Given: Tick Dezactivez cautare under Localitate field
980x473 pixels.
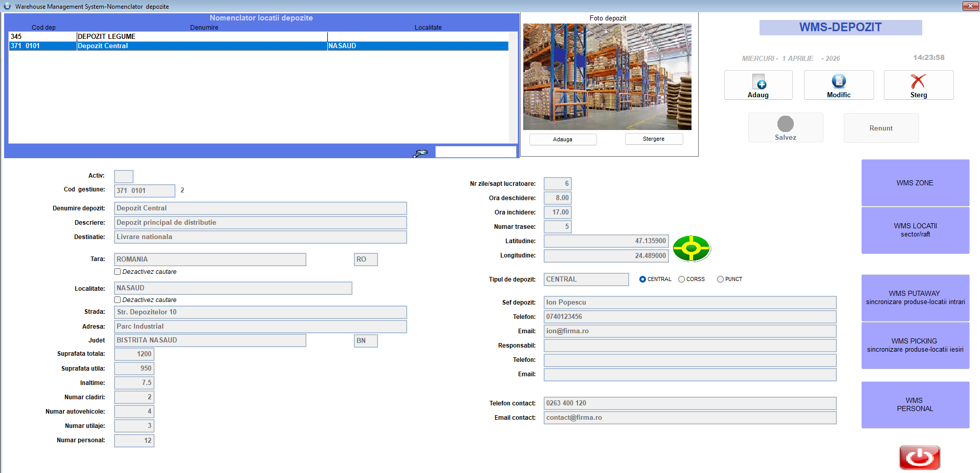Looking at the screenshot, I should click(118, 300).
